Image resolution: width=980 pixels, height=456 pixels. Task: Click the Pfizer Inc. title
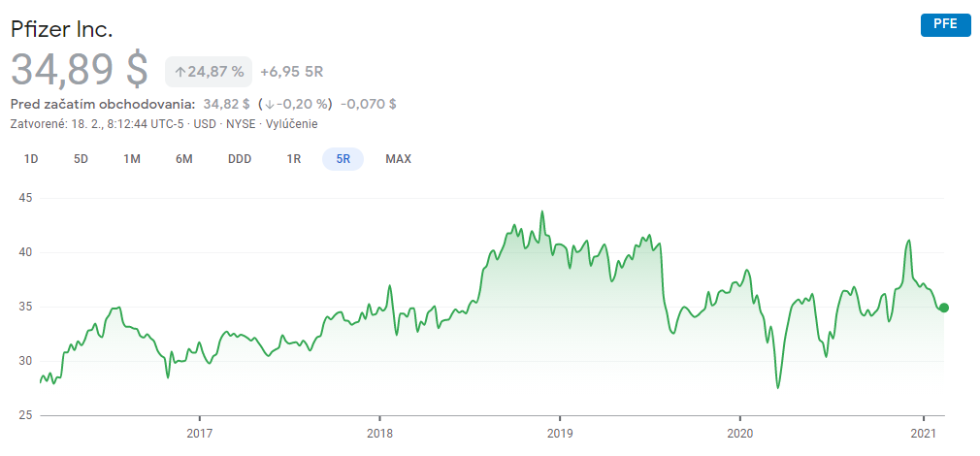coord(62,29)
